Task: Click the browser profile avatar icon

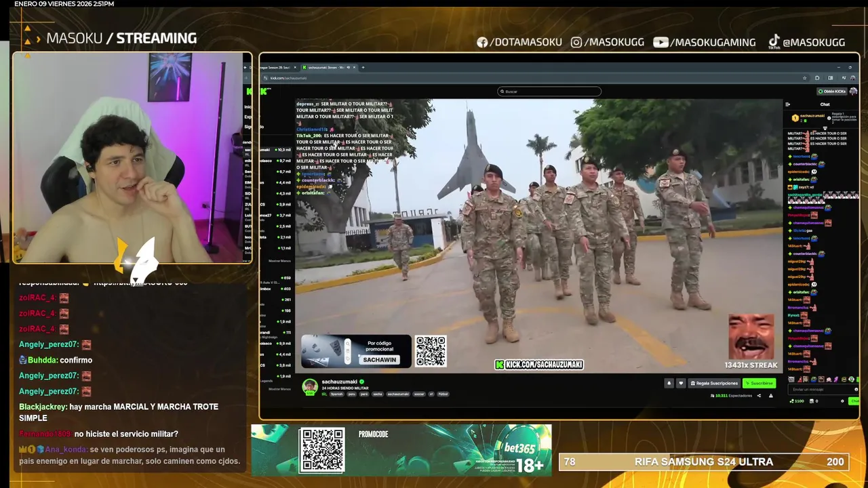Action: [852, 78]
